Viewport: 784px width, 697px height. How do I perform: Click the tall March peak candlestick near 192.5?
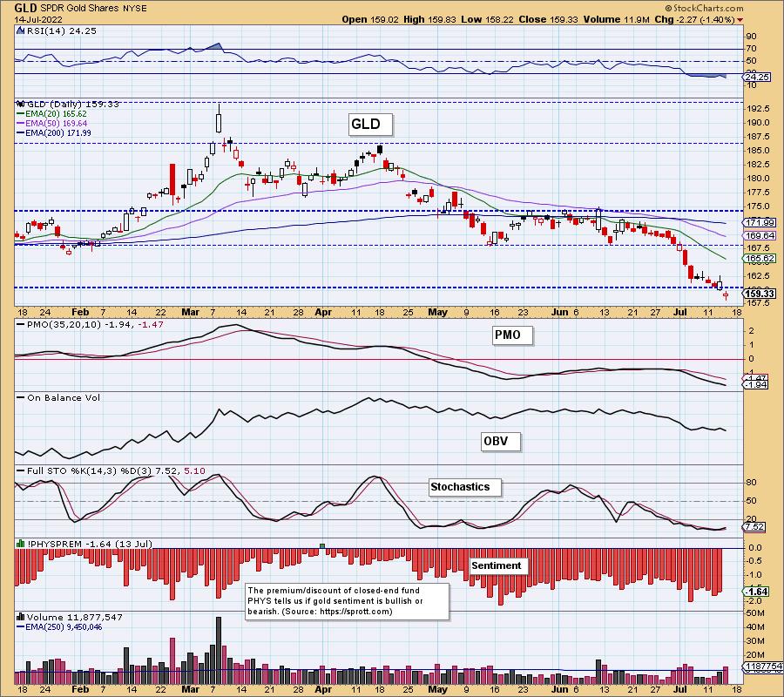(219, 118)
